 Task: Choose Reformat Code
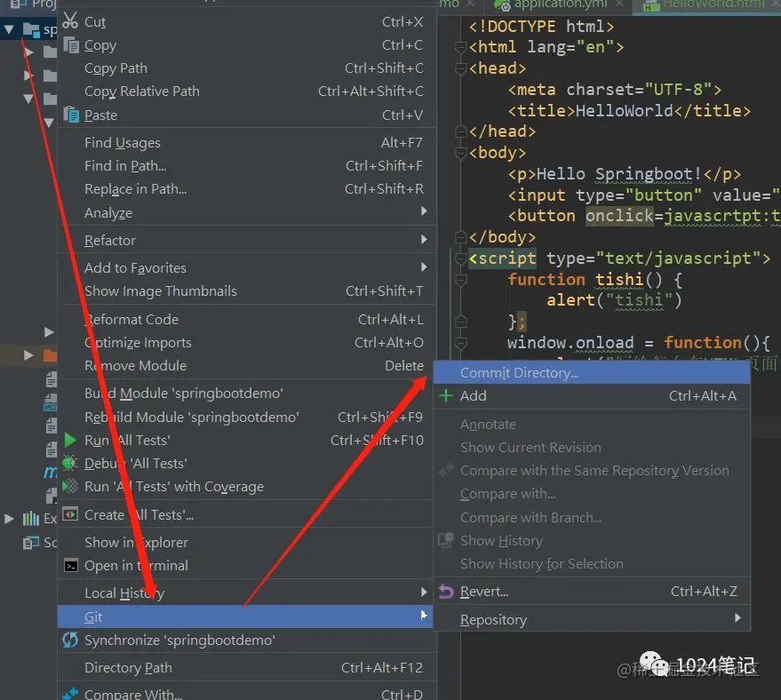point(247,320)
